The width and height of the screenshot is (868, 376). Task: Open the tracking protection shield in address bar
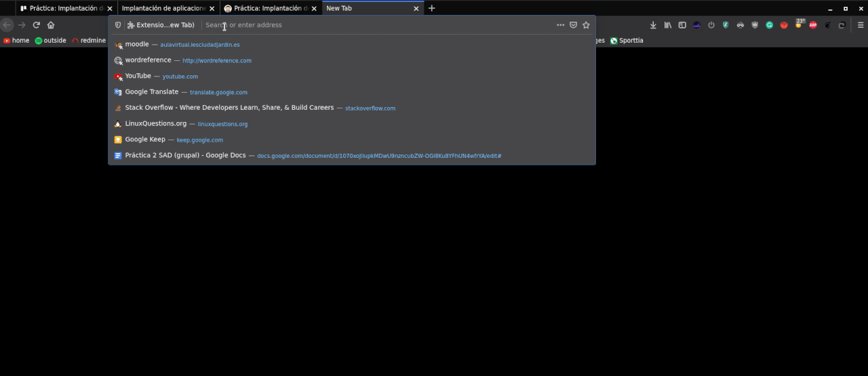point(118,25)
